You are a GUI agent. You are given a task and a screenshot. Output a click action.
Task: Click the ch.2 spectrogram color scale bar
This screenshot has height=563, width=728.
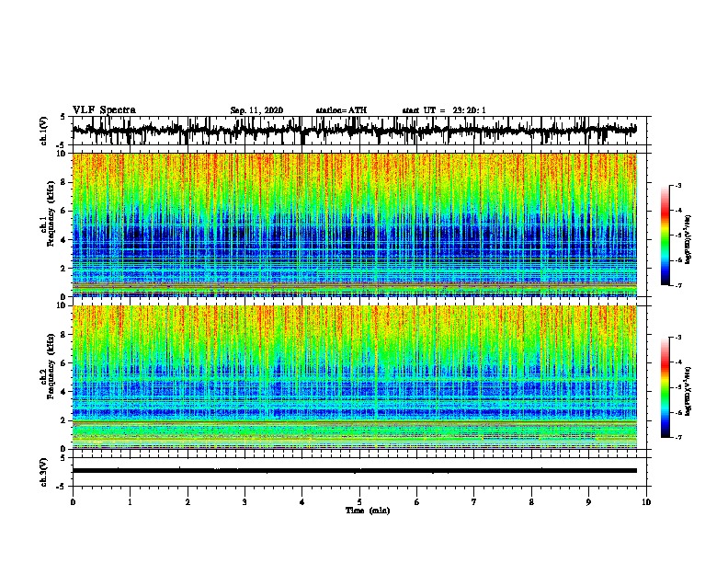click(665, 387)
